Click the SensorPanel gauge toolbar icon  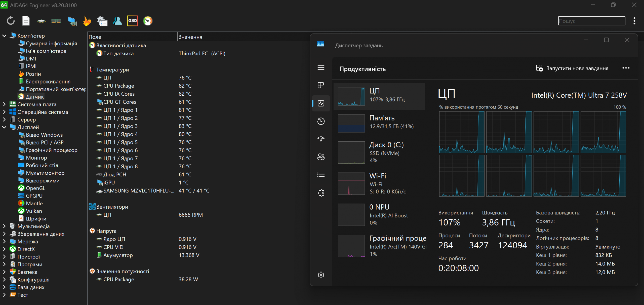click(148, 21)
